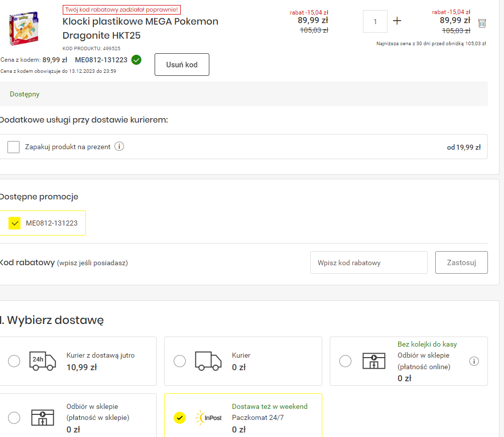The image size is (504, 437).
Task: Click store pickup icon for online payment
Action: (x=374, y=361)
